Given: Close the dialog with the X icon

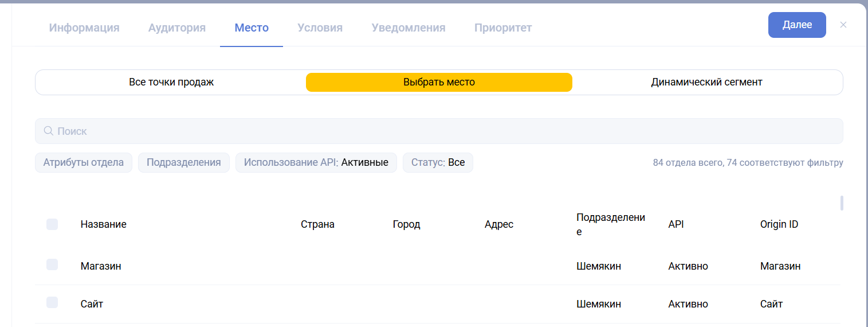Looking at the screenshot, I should pyautogui.click(x=843, y=25).
